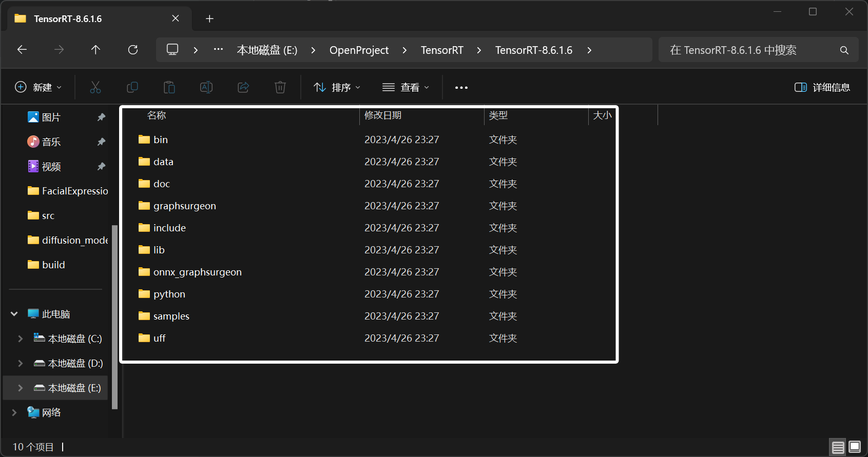
Task: Close the TensorRT-8.6.1.6 tab
Action: point(176,18)
